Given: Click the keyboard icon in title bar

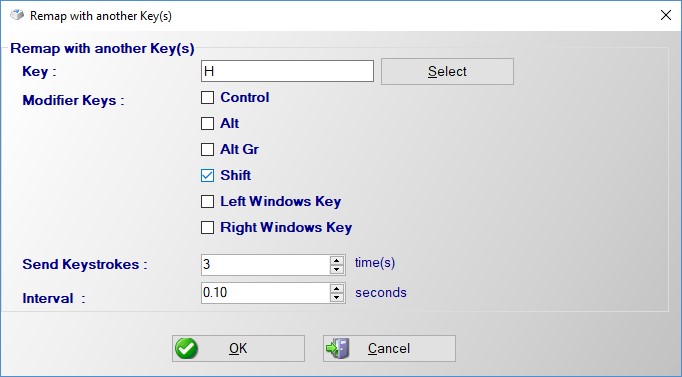Looking at the screenshot, I should pos(17,15).
